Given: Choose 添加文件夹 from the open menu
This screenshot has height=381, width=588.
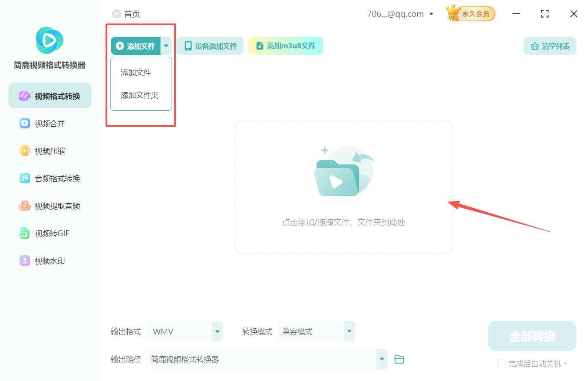Looking at the screenshot, I should [141, 95].
